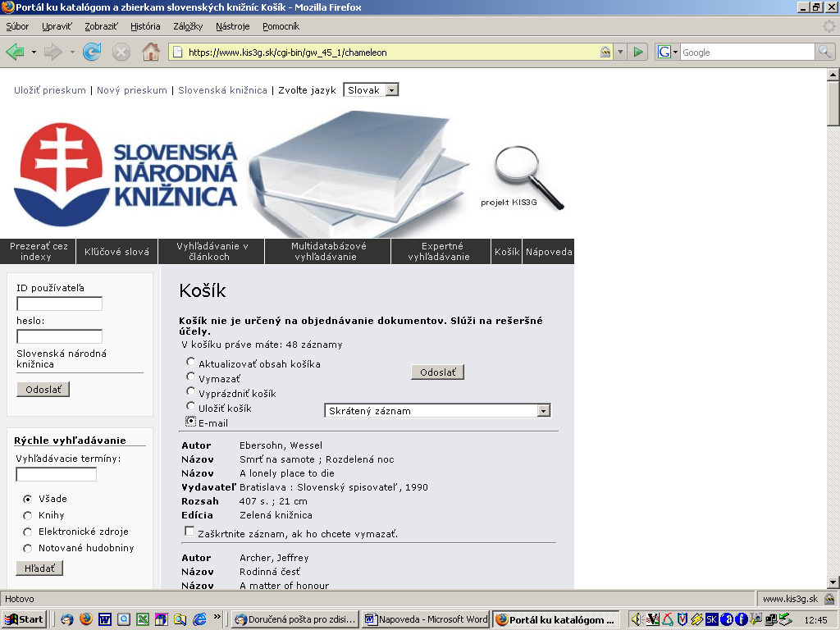Expand the Zvolte jazyk language dropdown
The width and height of the screenshot is (840, 630).
point(391,90)
